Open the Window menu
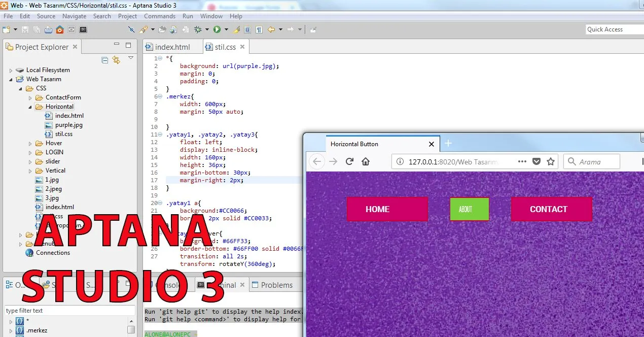The width and height of the screenshot is (644, 337). point(211,16)
